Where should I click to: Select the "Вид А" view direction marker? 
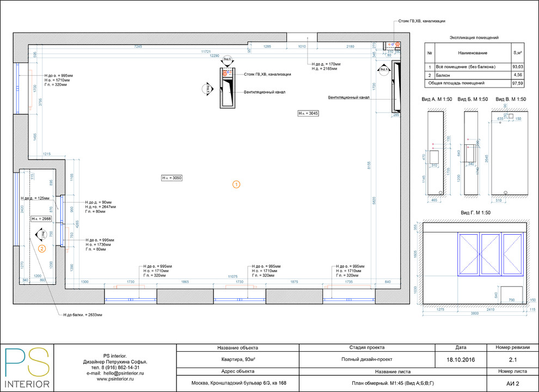pos(383,70)
